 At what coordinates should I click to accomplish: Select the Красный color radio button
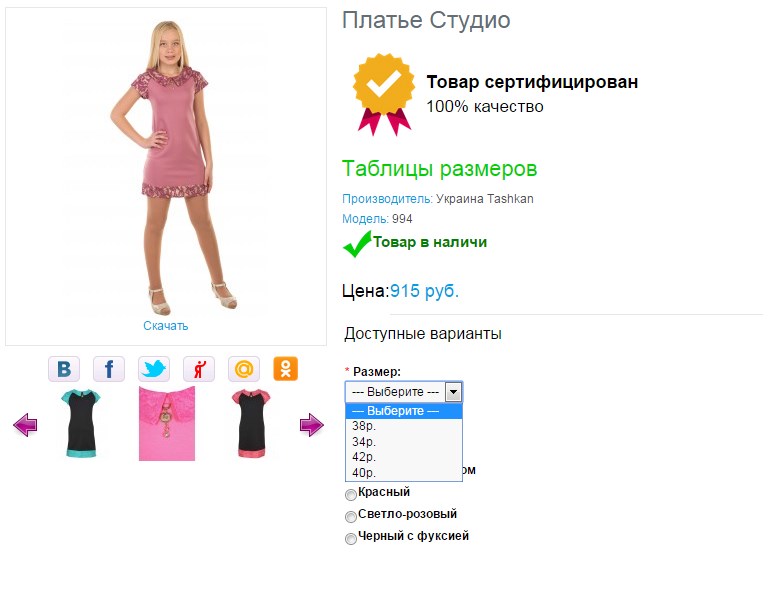(351, 495)
